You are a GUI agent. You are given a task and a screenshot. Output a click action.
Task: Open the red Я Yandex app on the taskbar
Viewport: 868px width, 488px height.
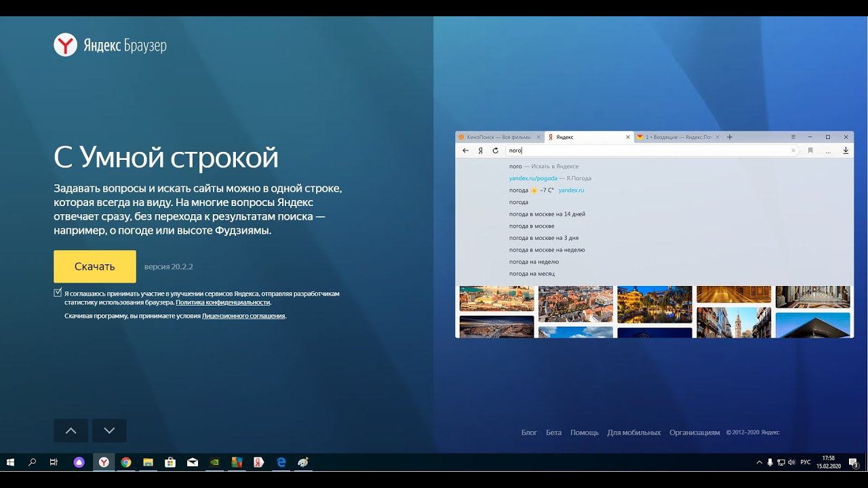click(x=258, y=462)
